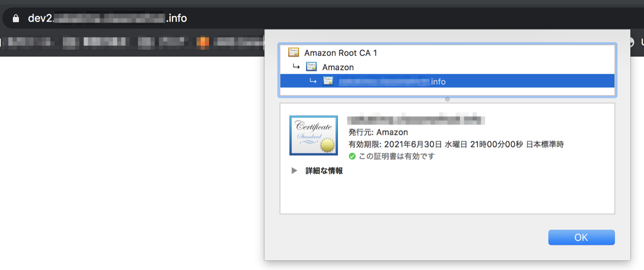Click the padlock icon in address bar
The height and width of the screenshot is (270, 644).
tap(16, 19)
